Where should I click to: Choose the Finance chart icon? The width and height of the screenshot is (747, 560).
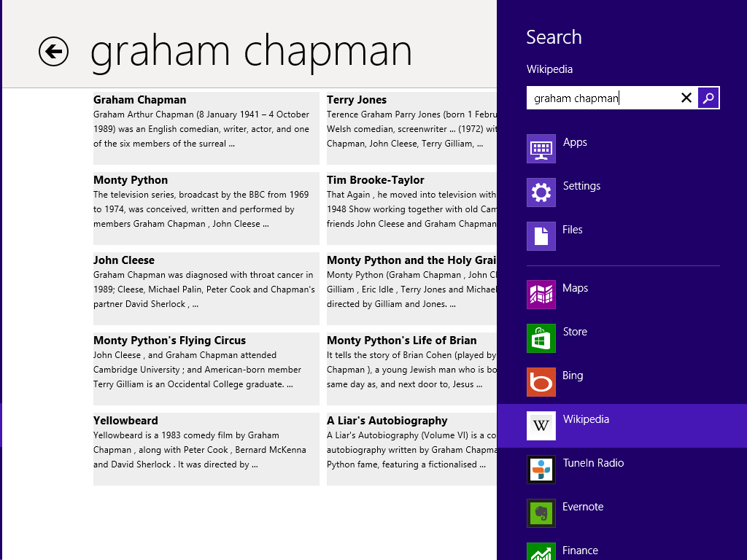(541, 551)
